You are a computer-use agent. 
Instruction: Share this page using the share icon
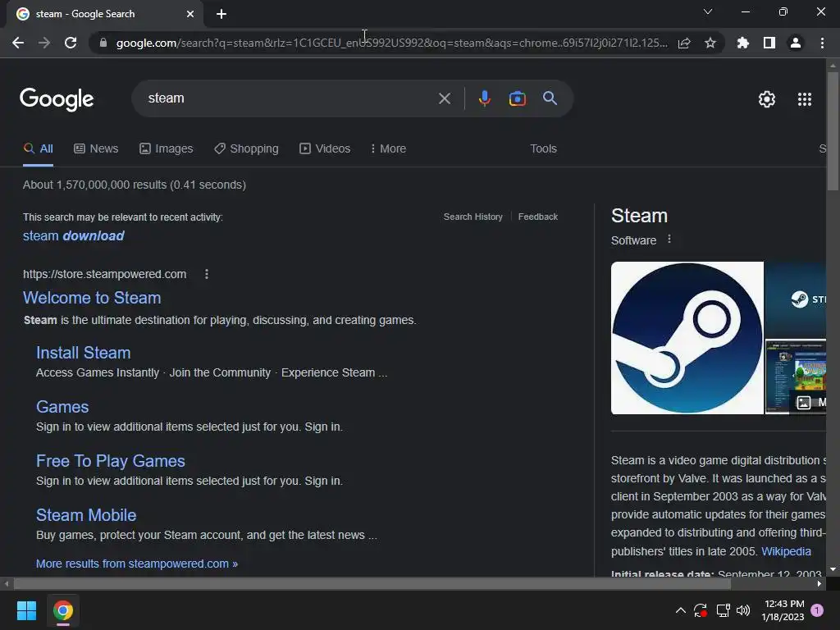pyautogui.click(x=684, y=43)
